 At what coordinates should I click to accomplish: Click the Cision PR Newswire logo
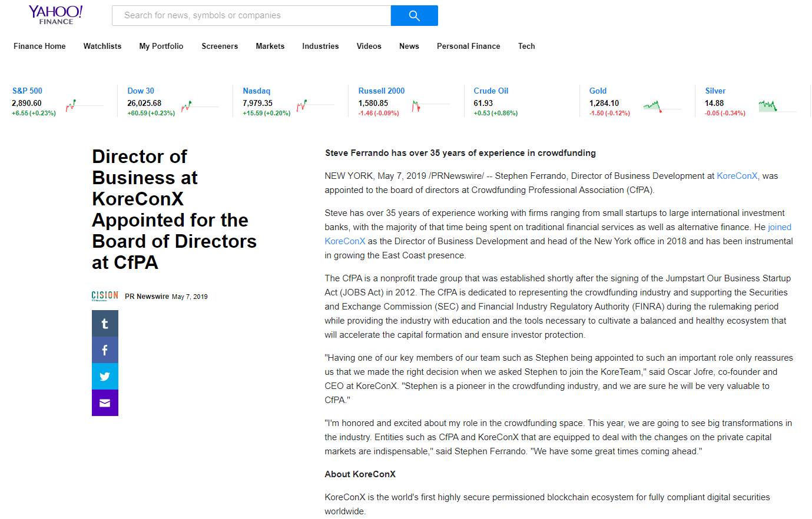(105, 296)
